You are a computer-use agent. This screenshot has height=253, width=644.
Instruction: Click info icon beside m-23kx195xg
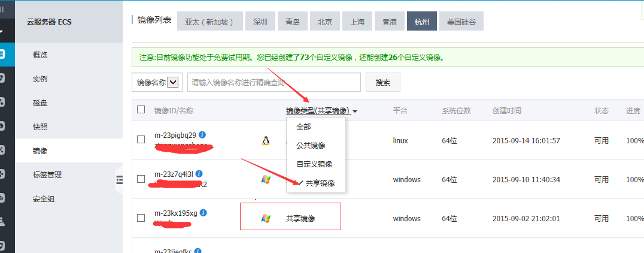tap(203, 213)
